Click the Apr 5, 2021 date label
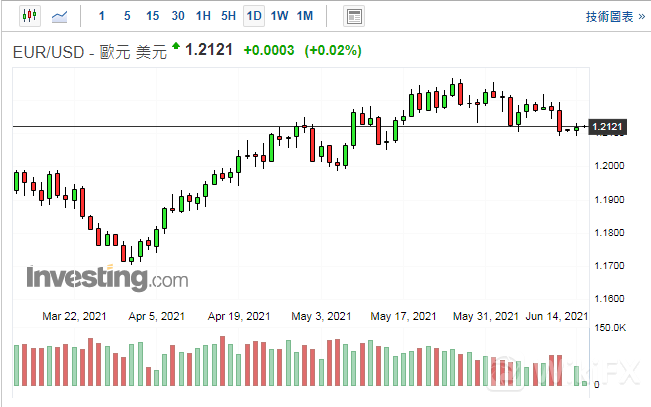This screenshot has width=651, height=407. click(x=157, y=316)
